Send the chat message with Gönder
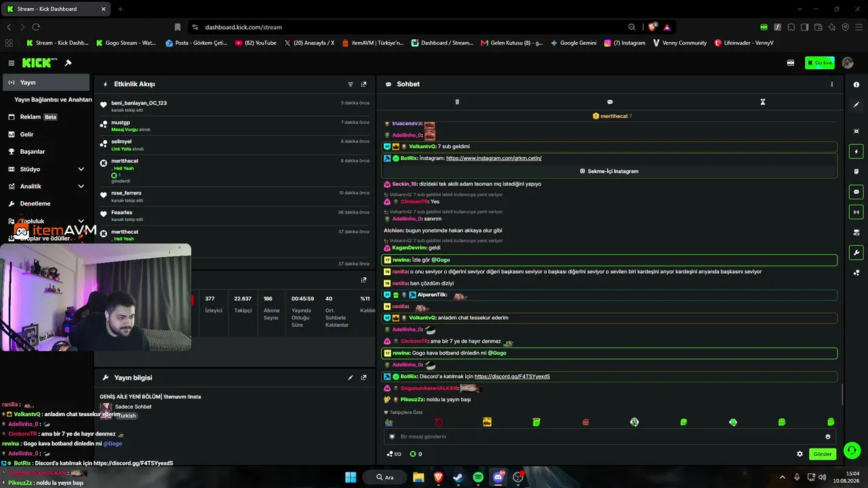The width and height of the screenshot is (868, 488). tap(823, 454)
